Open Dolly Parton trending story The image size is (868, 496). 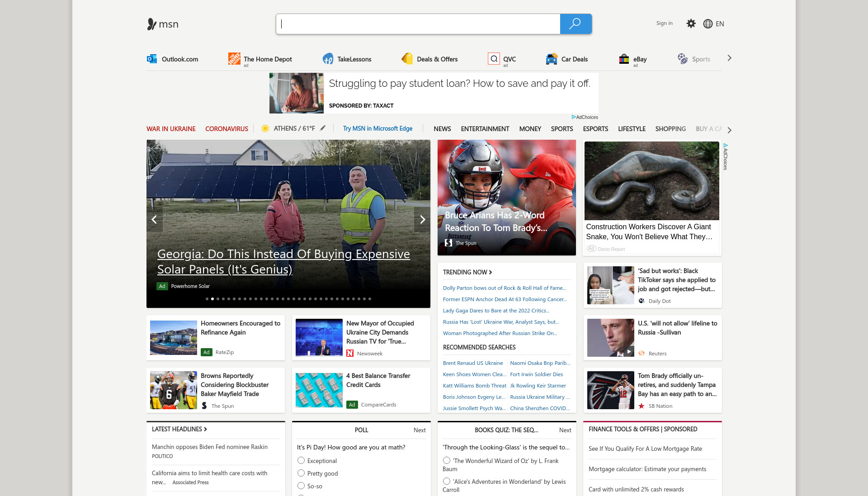click(505, 288)
